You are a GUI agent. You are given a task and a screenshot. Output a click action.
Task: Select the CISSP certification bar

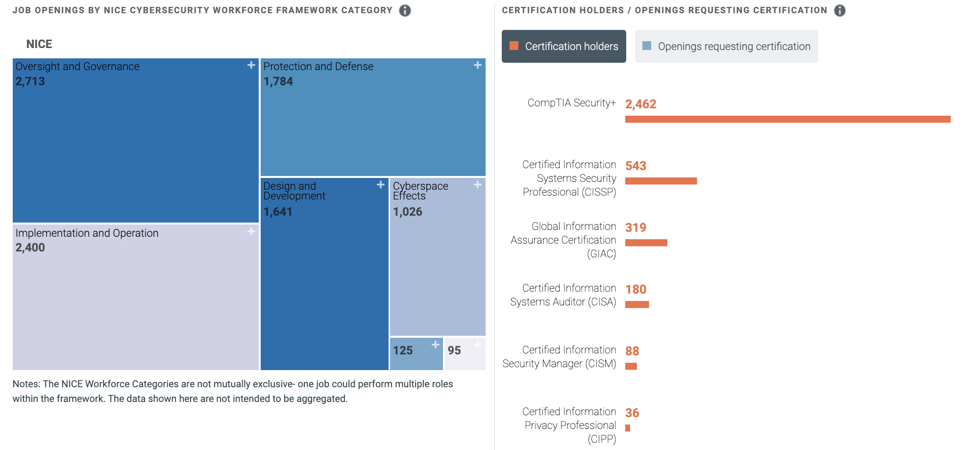[661, 181]
